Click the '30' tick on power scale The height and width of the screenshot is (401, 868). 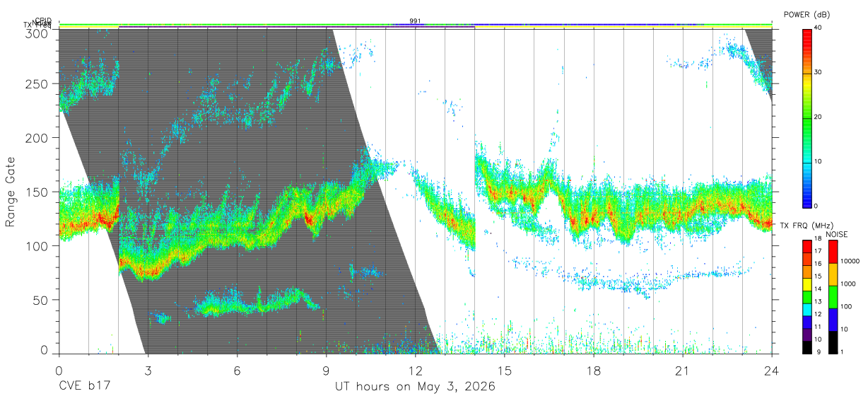click(x=819, y=72)
